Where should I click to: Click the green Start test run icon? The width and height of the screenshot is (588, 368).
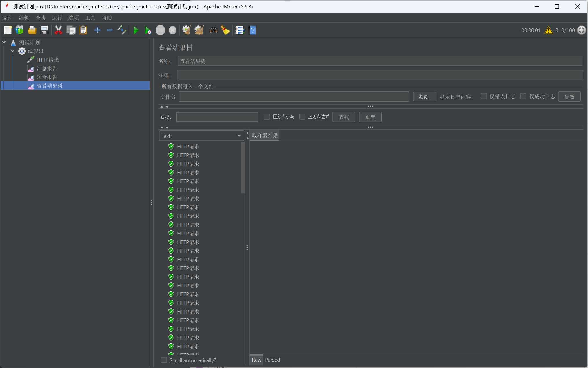(x=136, y=30)
